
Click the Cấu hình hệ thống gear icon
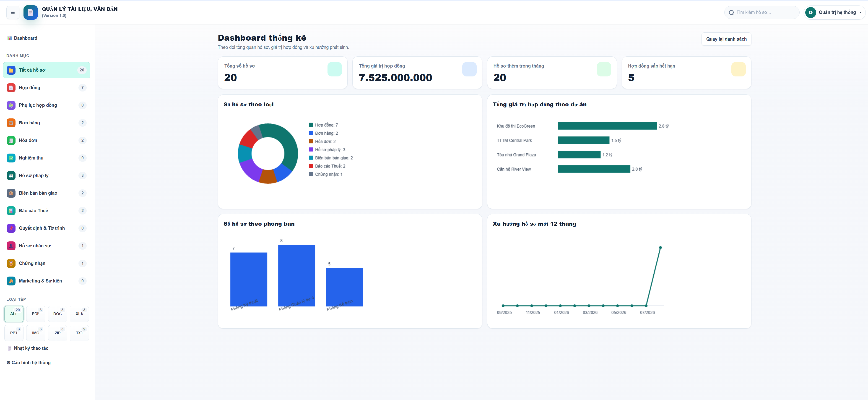[8, 363]
